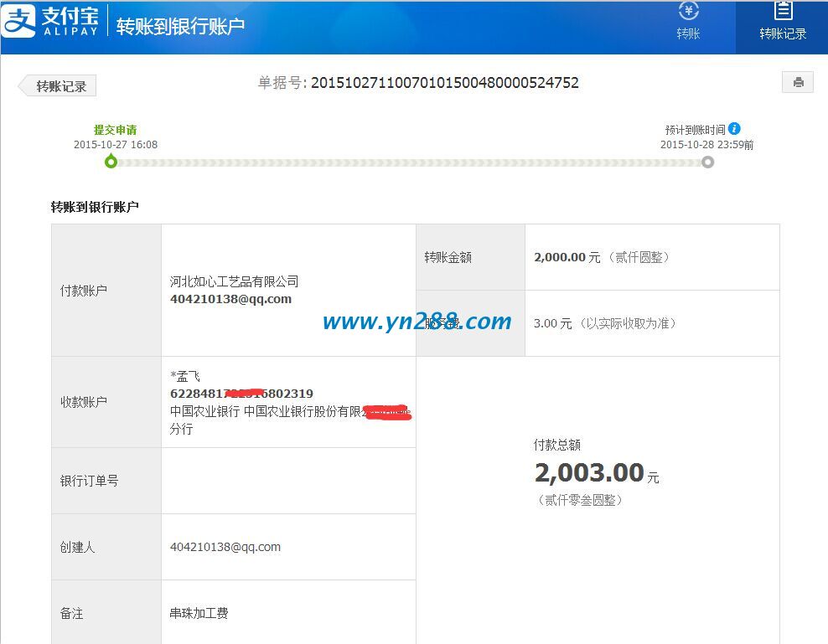This screenshot has height=644, width=828.
Task: Click the timeline progress bar
Action: pos(411,161)
